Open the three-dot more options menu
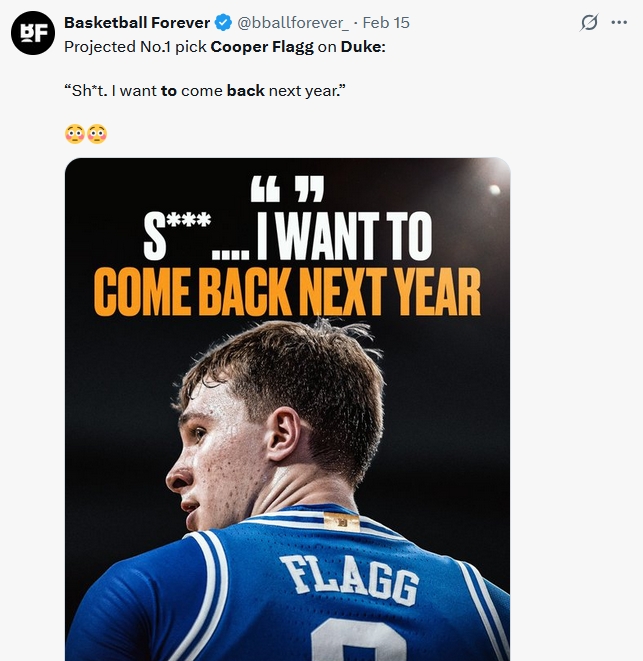 (x=619, y=23)
